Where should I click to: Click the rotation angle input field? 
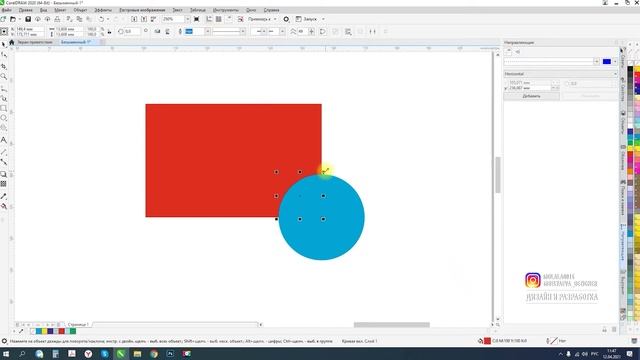point(131,31)
